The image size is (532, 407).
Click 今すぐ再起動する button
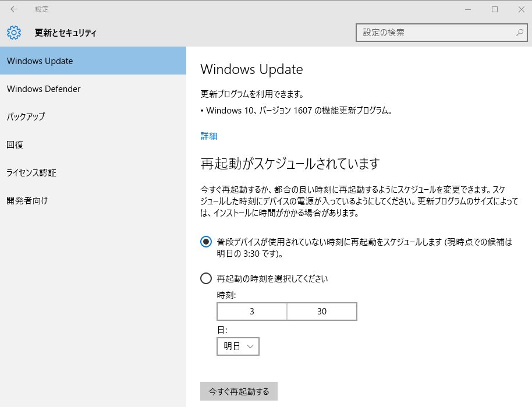coord(239,391)
